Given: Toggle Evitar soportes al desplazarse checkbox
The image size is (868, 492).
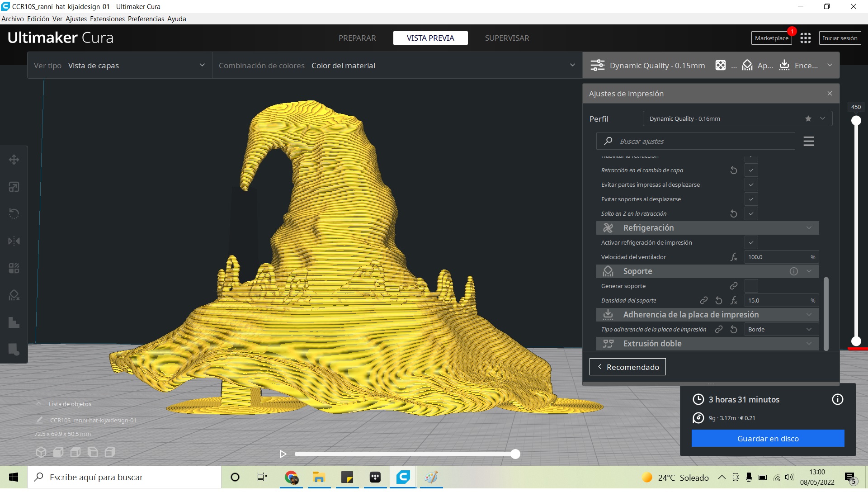Looking at the screenshot, I should tap(751, 199).
